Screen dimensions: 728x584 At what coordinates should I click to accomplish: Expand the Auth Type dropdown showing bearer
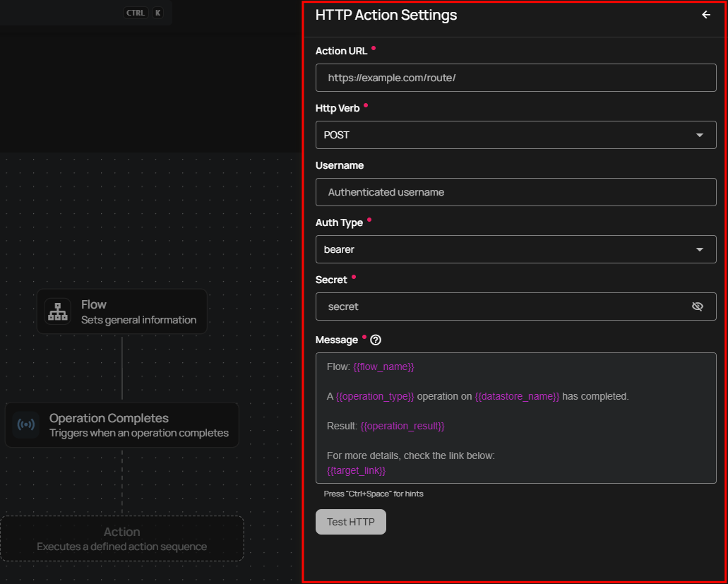[x=515, y=249]
